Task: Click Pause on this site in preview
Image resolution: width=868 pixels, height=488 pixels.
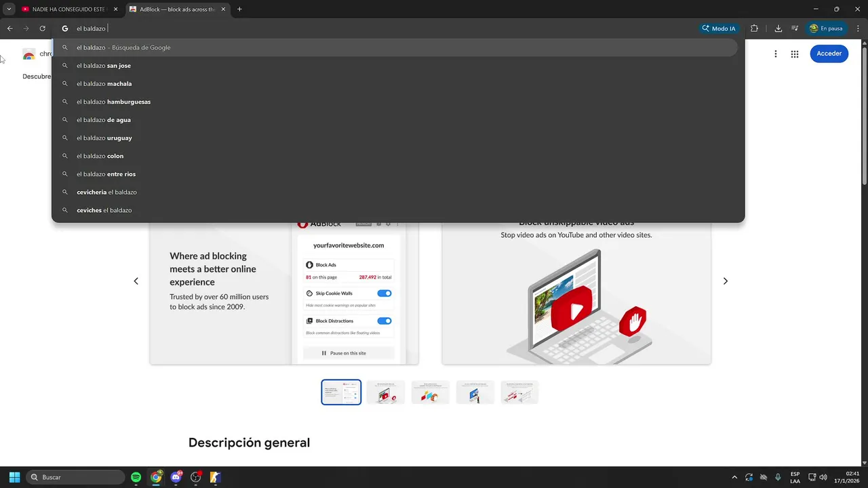Action: tap(349, 353)
